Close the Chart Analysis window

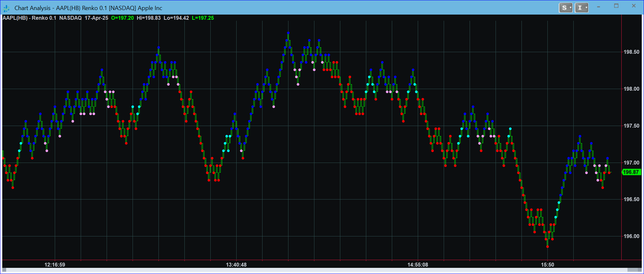coord(634,6)
